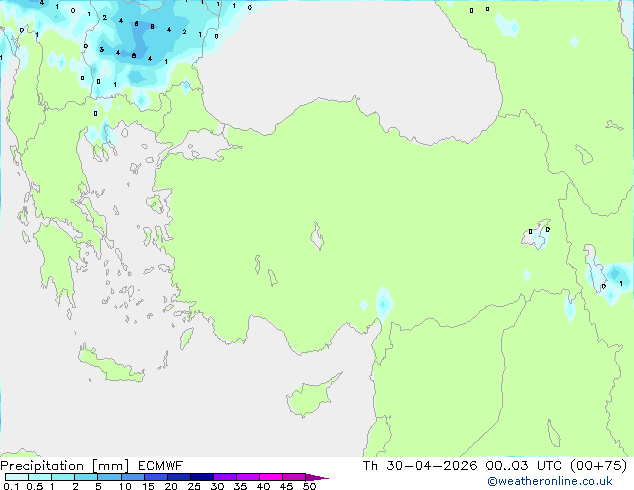
Task: Click the 20–25 mm dark blue swatch
Action: 179,477
